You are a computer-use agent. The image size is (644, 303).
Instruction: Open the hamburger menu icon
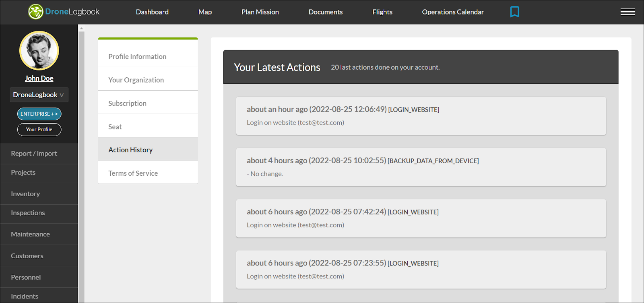point(627,12)
